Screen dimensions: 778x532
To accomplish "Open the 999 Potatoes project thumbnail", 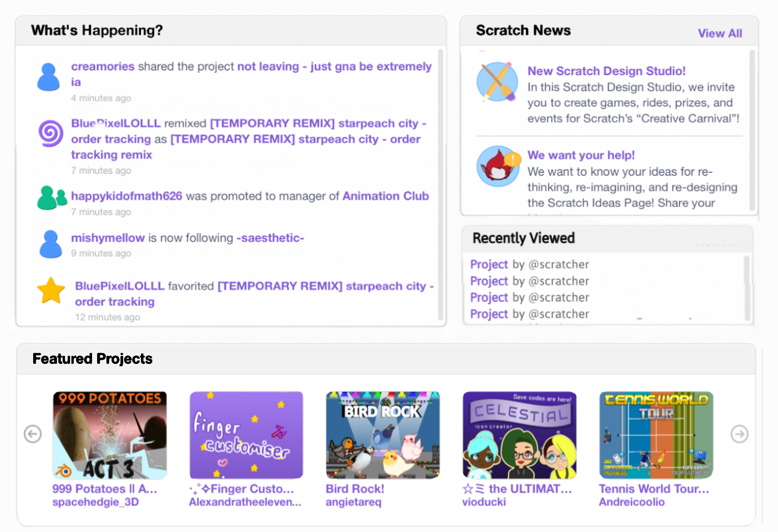I will pos(110,435).
